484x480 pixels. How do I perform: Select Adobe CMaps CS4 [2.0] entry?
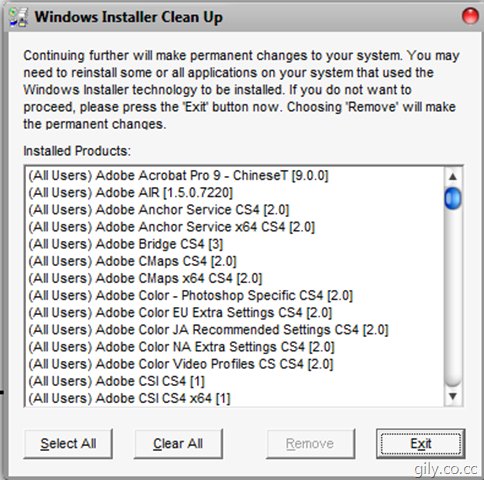pyautogui.click(x=132, y=261)
